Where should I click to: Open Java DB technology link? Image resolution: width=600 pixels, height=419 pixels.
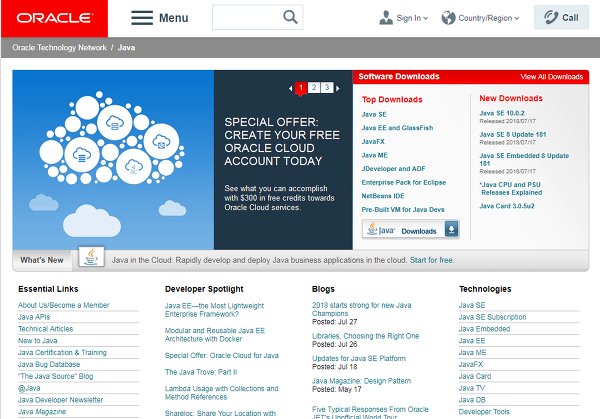point(472,400)
